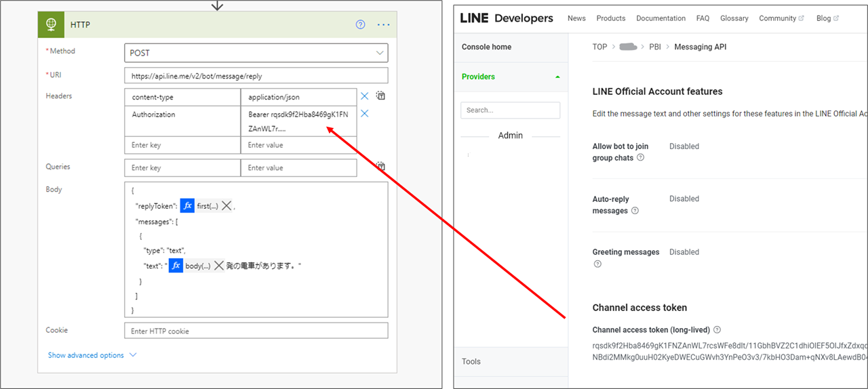Click the application/json header value field
This screenshot has height=389, width=868.
[298, 97]
